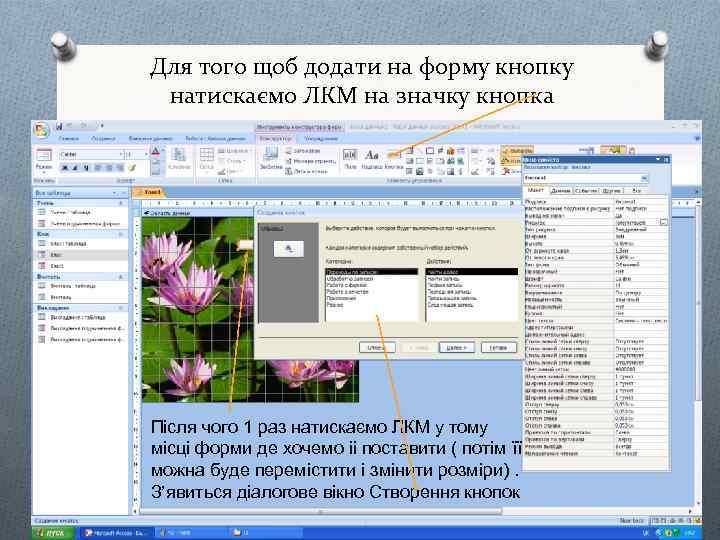720x540 pixels.
Task: Apply underline formatting in the font group
Action: click(85, 168)
